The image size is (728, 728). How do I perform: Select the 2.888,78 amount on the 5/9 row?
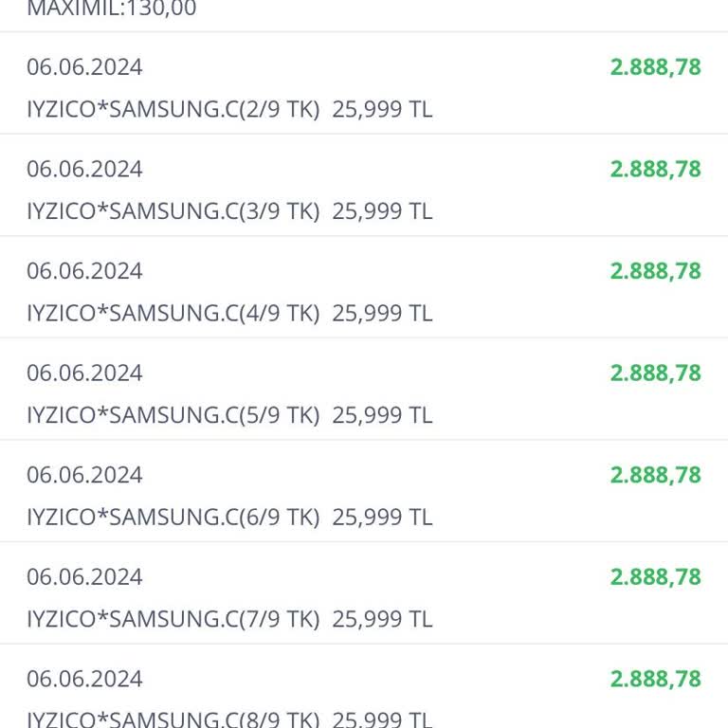pyautogui.click(x=655, y=373)
